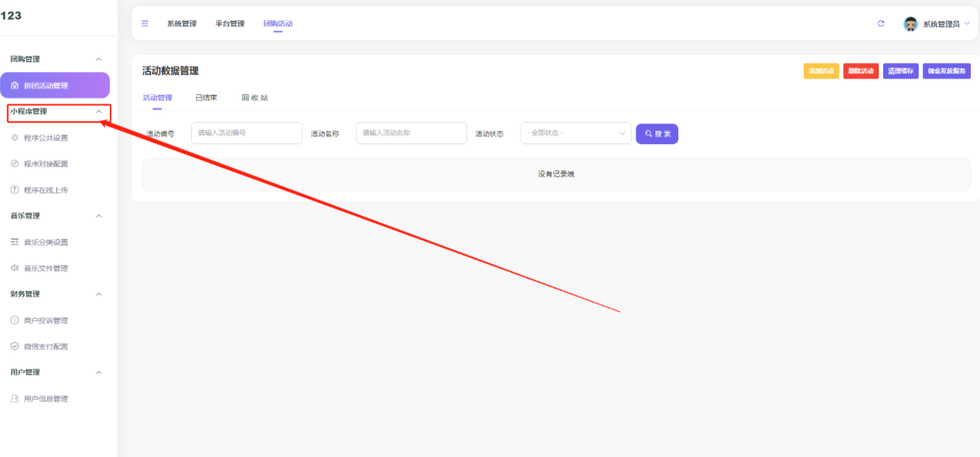
Task: Click the yellow 添加活动 button
Action: (821, 71)
